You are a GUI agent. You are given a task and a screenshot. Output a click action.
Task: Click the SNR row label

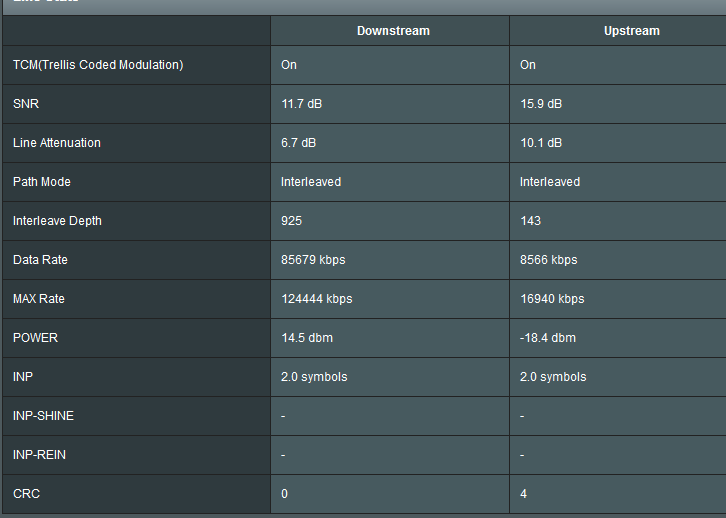tap(26, 104)
